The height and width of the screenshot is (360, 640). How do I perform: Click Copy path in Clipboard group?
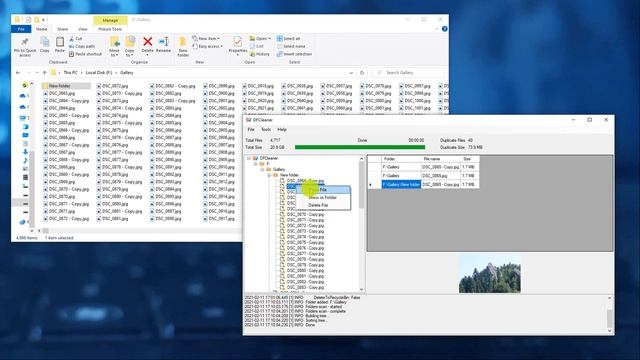click(x=82, y=46)
